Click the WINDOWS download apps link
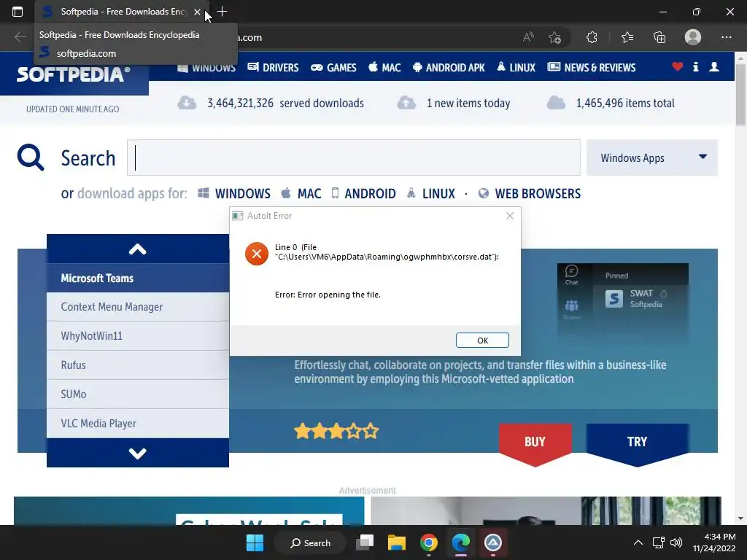Viewport: 747px width, 560px height. click(x=234, y=193)
